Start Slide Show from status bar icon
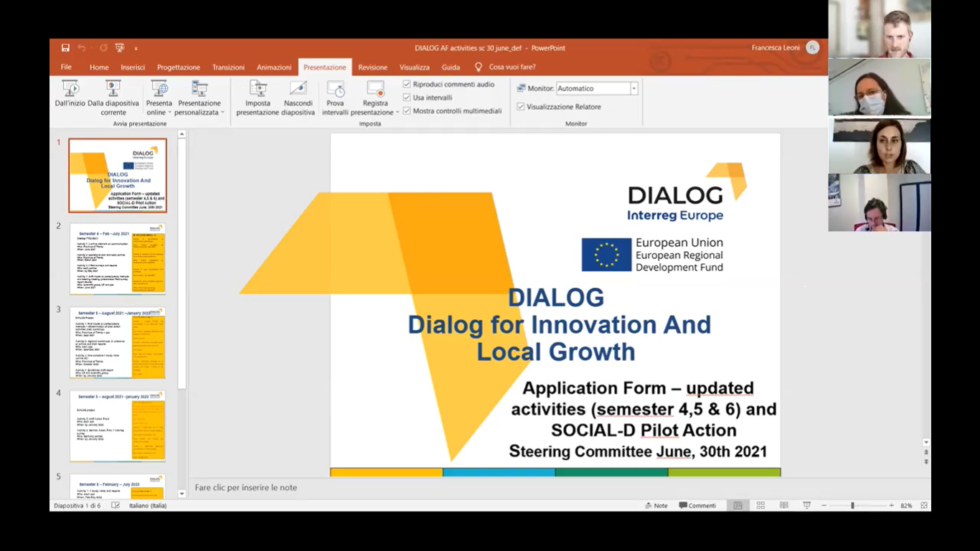Image resolution: width=980 pixels, height=551 pixels. pyautogui.click(x=806, y=506)
